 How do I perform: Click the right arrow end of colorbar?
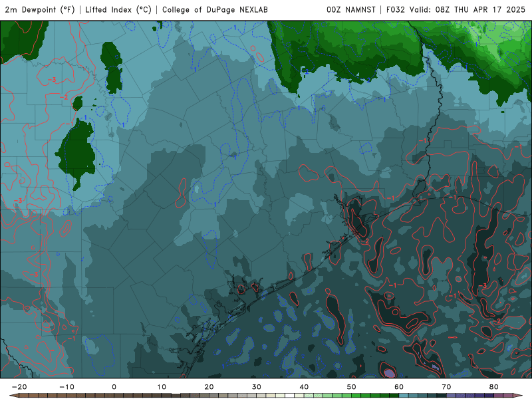518,396
